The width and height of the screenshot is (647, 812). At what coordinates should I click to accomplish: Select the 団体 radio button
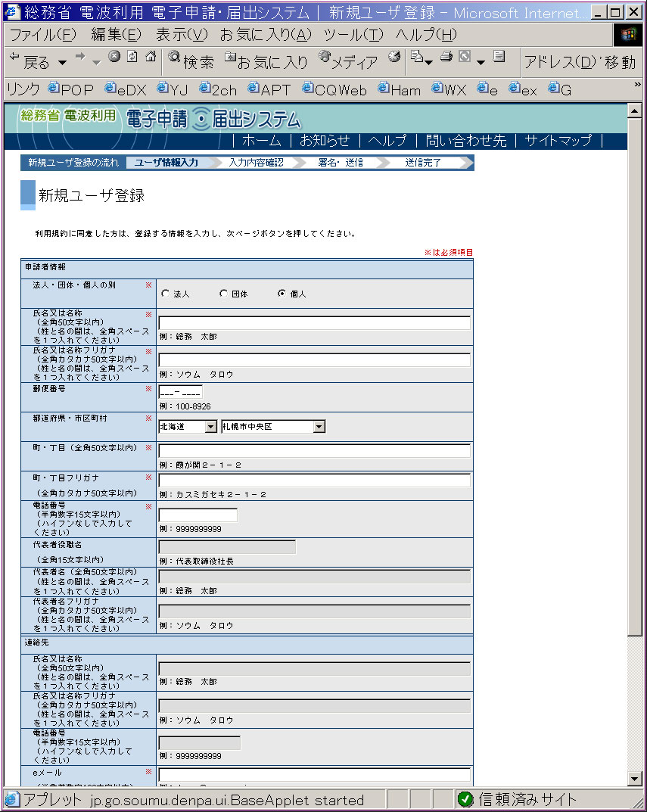coord(223,293)
